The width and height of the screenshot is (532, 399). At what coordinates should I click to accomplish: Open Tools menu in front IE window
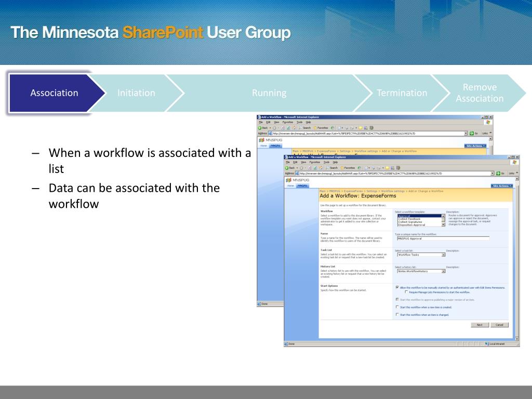pos(326,162)
